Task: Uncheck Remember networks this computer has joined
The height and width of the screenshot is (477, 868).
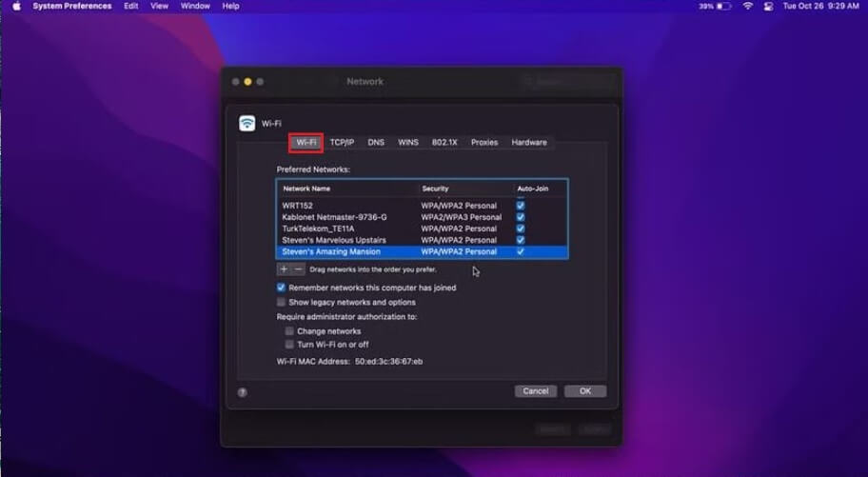Action: (x=281, y=288)
